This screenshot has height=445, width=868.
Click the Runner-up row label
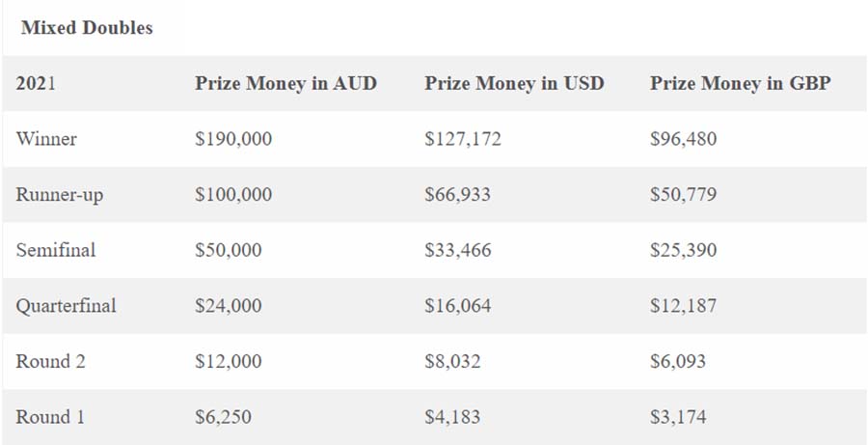[x=59, y=195]
